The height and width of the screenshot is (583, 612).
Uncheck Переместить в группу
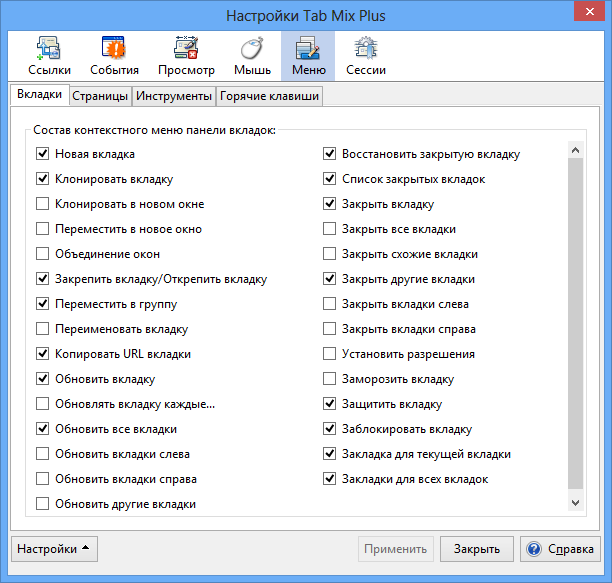pyautogui.click(x=43, y=304)
